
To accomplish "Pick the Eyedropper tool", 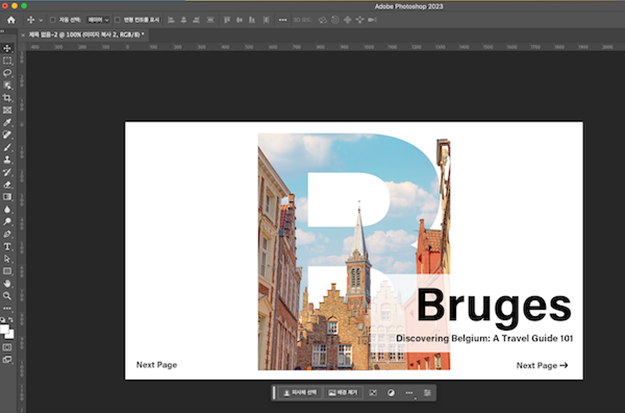I will [7, 122].
